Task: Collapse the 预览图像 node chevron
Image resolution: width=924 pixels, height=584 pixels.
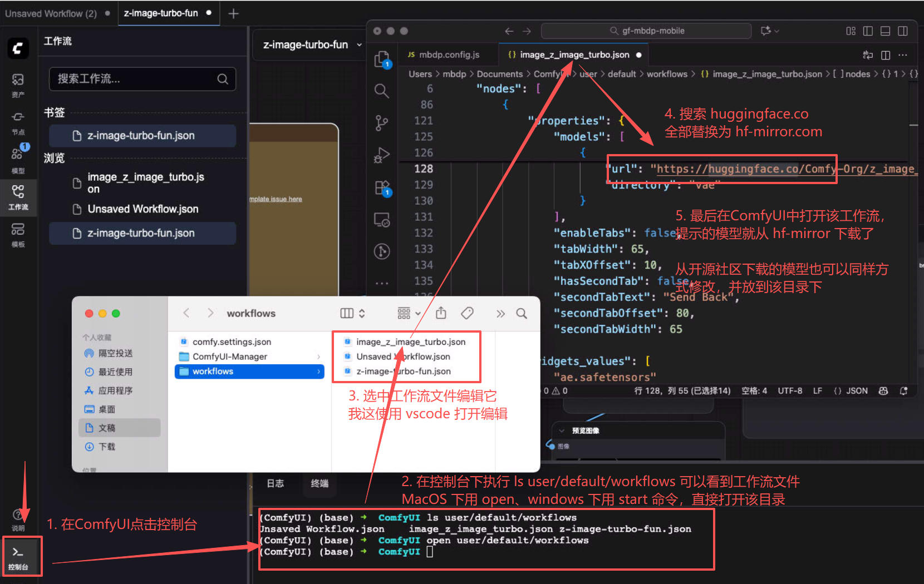Action: click(562, 430)
